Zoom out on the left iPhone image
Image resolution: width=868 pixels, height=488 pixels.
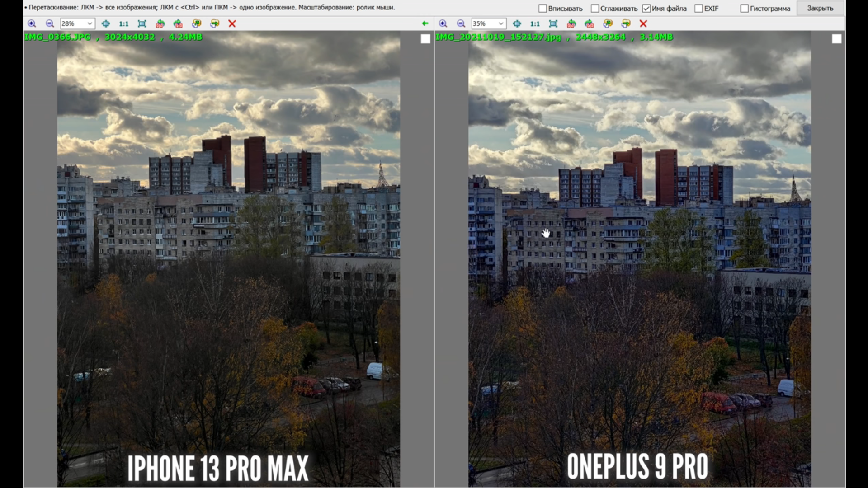pos(50,23)
